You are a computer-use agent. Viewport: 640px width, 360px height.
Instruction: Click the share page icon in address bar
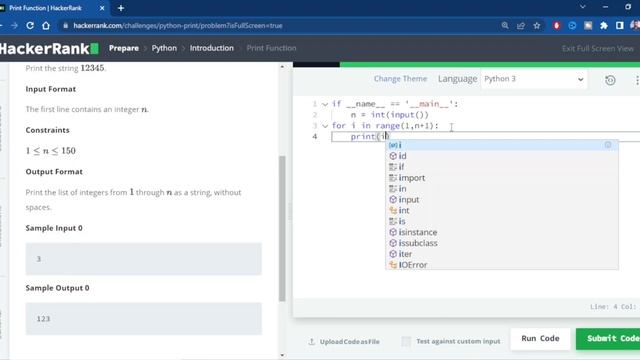point(521,25)
